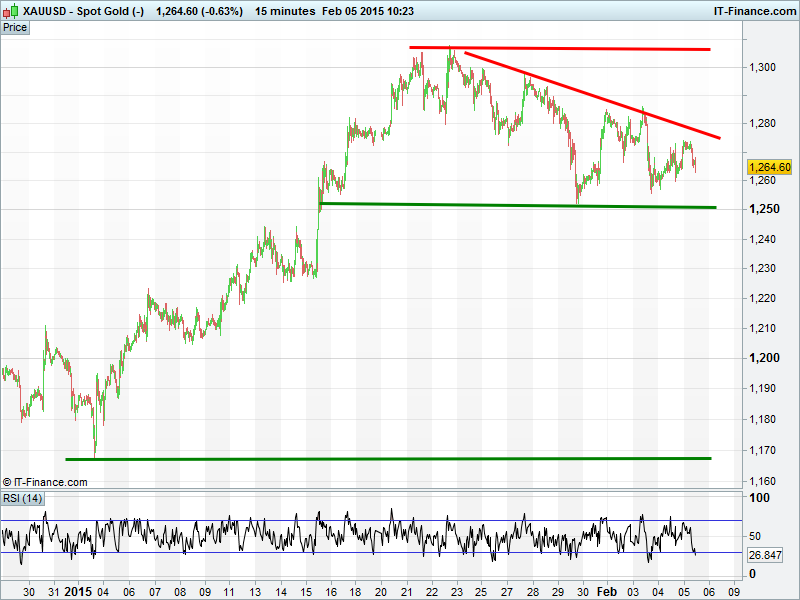The height and width of the screenshot is (600, 800).
Task: Click the yellow 1,264.60 current price tag
Action: point(769,167)
